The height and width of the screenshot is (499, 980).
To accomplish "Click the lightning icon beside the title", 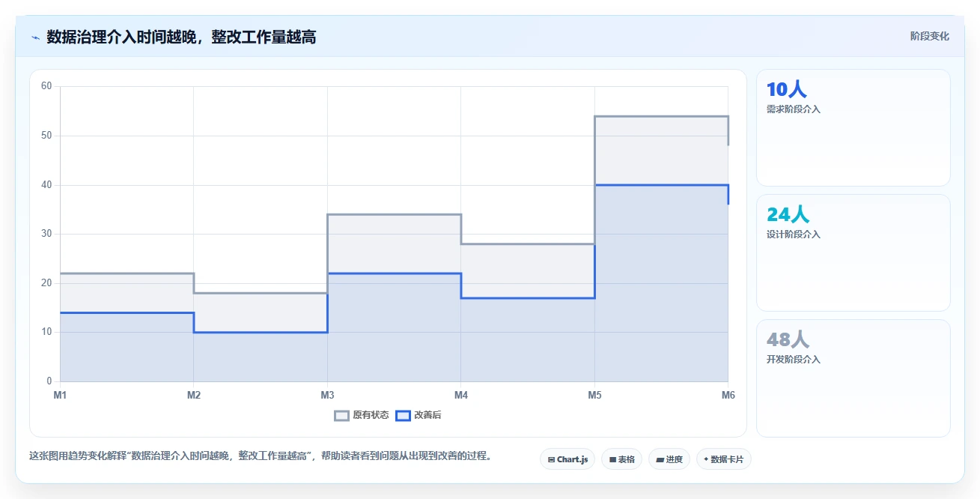I will pos(35,37).
